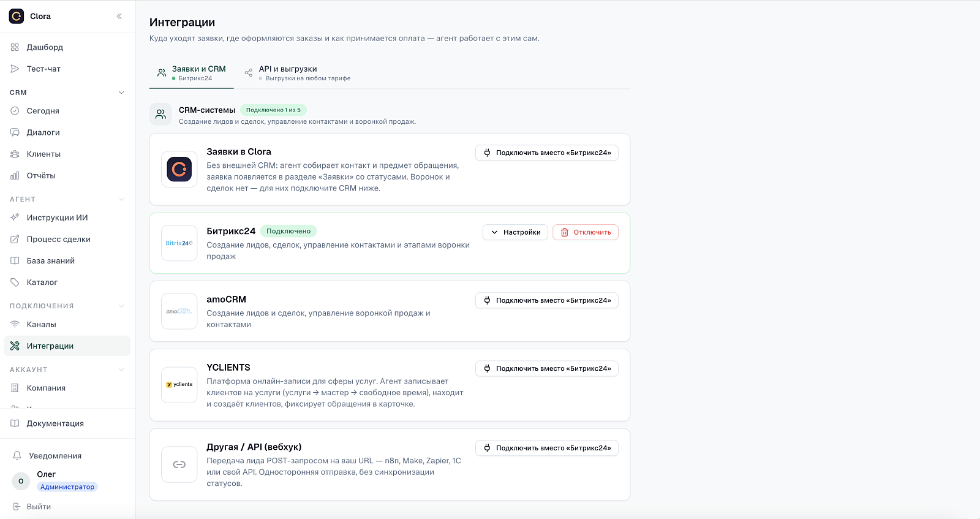This screenshot has height=519, width=980.
Task: Click the yclients logo thumbnail
Action: click(x=179, y=385)
